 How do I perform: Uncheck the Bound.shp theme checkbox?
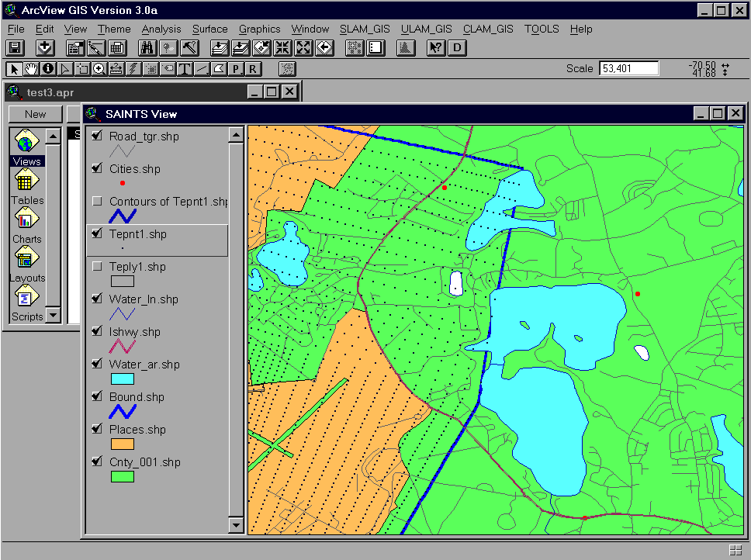click(x=97, y=396)
